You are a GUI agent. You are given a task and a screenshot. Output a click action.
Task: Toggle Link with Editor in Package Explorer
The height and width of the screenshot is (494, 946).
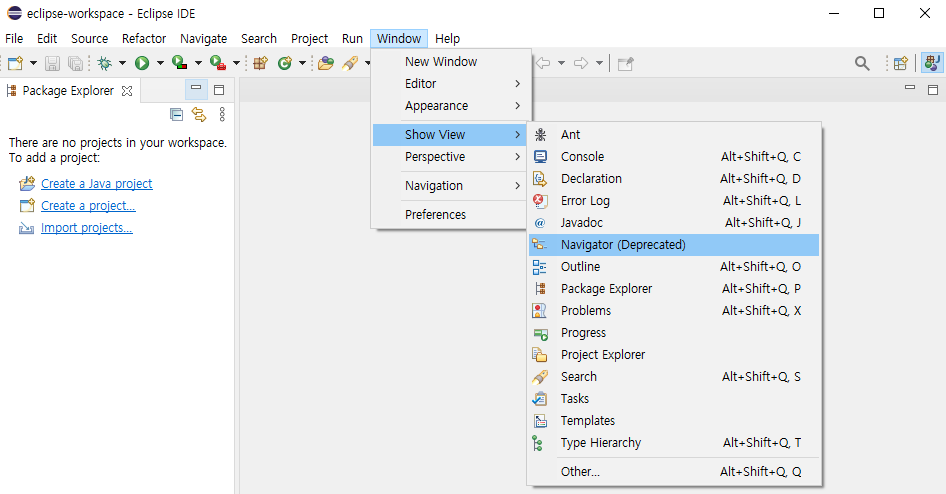pos(198,114)
